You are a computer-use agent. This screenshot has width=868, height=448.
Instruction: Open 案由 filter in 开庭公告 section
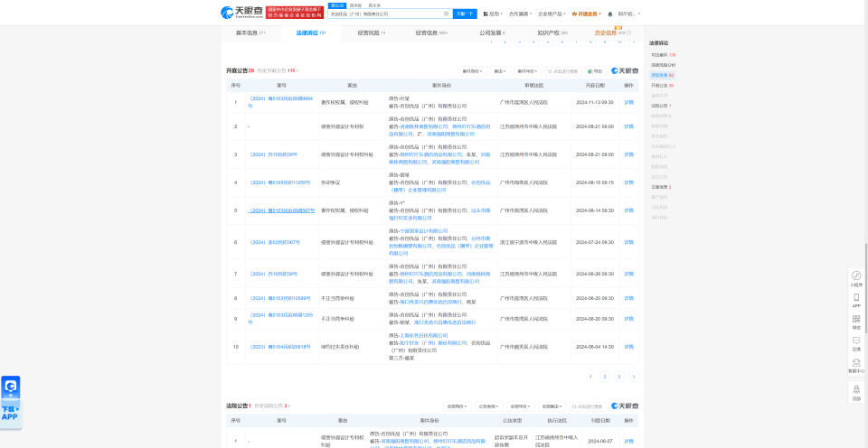pos(500,70)
